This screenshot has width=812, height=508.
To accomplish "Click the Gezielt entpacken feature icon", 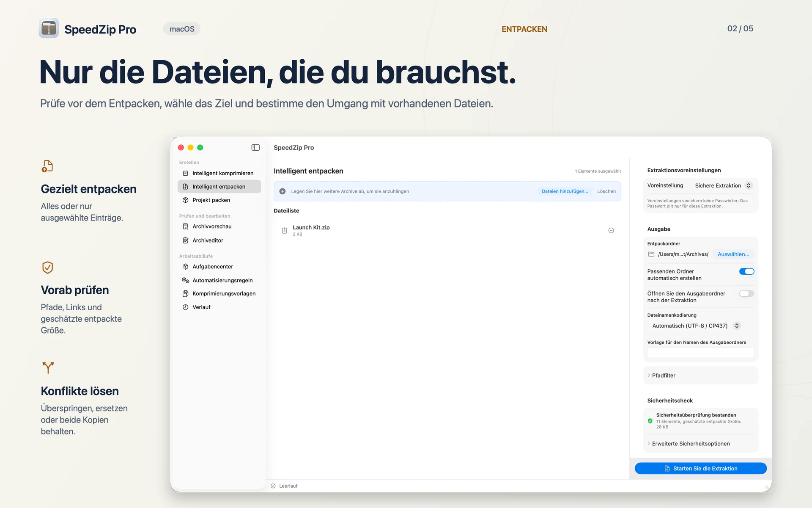I will [x=47, y=166].
